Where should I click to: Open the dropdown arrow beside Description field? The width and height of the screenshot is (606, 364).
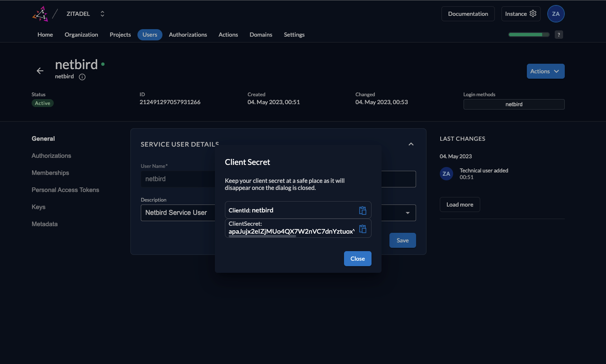(408, 213)
